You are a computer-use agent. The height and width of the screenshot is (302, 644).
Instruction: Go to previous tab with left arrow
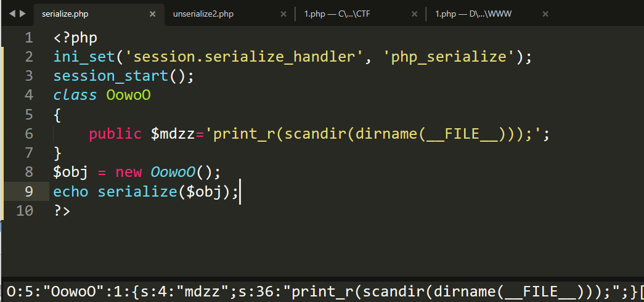click(12, 14)
